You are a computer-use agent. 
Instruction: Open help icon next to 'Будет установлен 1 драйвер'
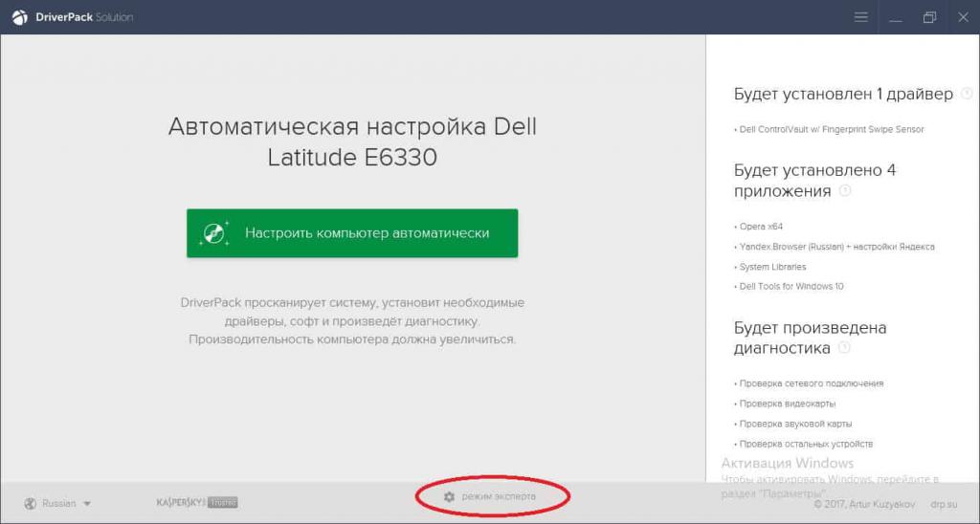967,94
